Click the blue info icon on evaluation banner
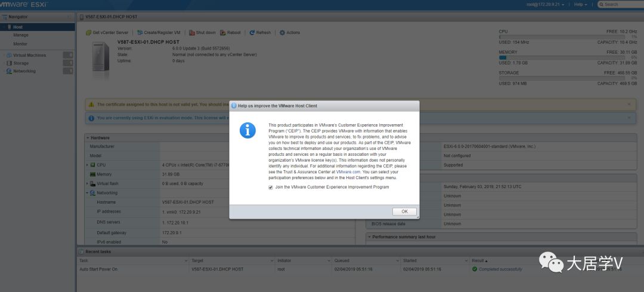 91,118
